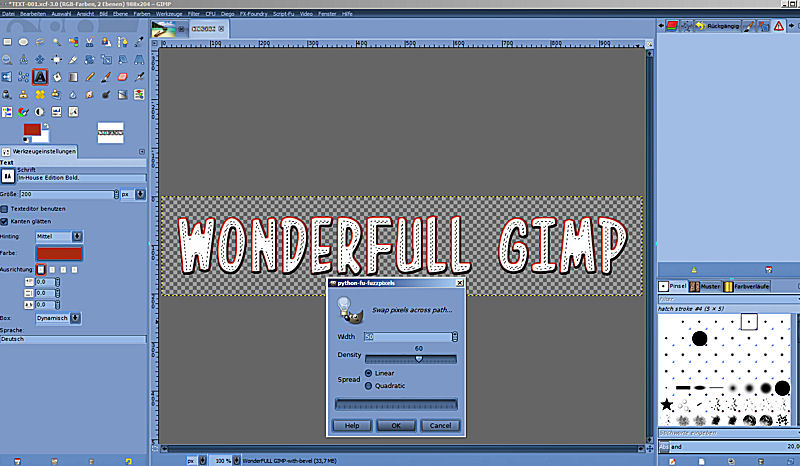800x466 pixels.
Task: Click the Width input field showing 50
Action: pyautogui.click(x=408, y=337)
